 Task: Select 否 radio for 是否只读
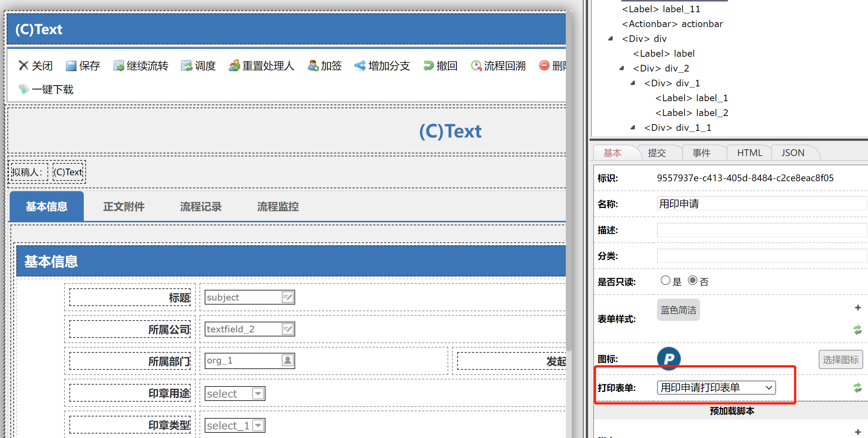click(692, 281)
